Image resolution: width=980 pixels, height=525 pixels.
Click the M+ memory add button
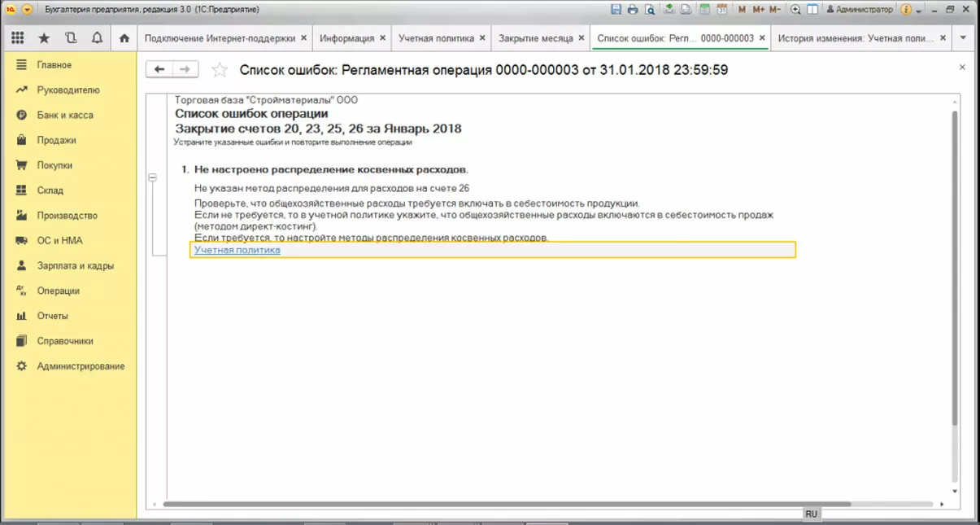[x=759, y=10]
